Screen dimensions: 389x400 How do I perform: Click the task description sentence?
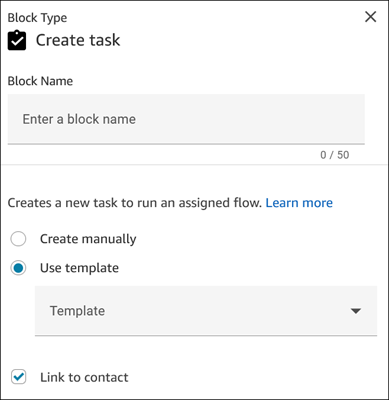click(135, 203)
